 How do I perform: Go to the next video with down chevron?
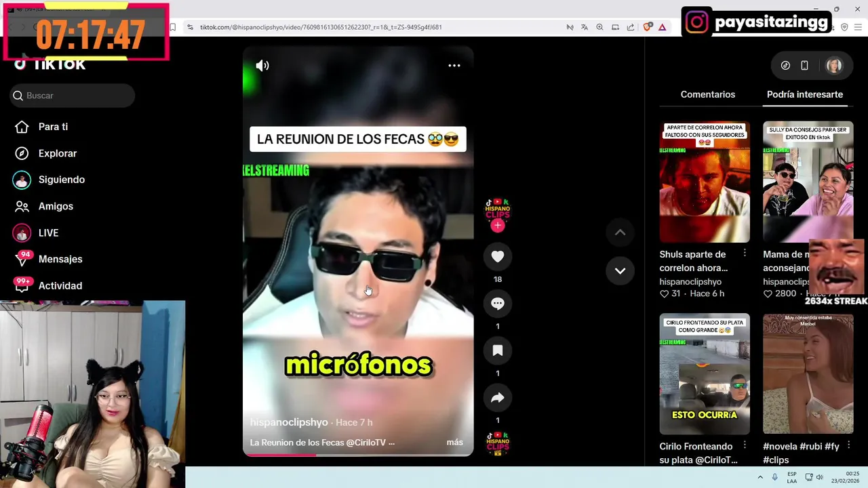click(620, 270)
